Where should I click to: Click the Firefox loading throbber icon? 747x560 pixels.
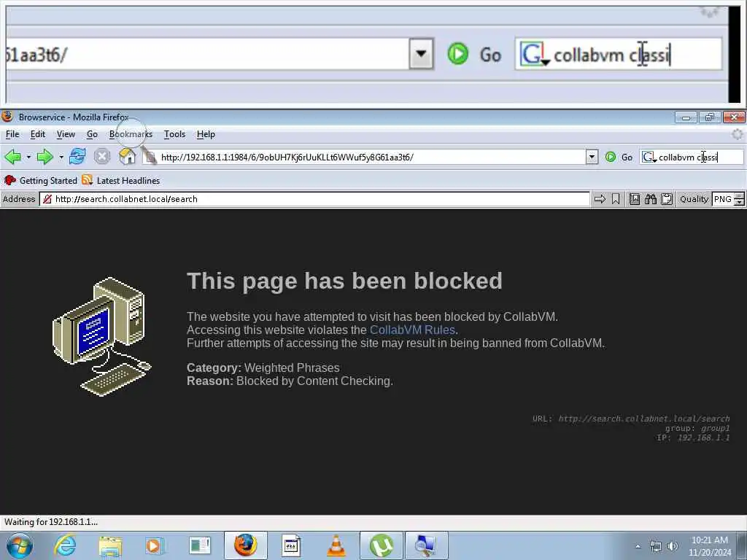[737, 134]
